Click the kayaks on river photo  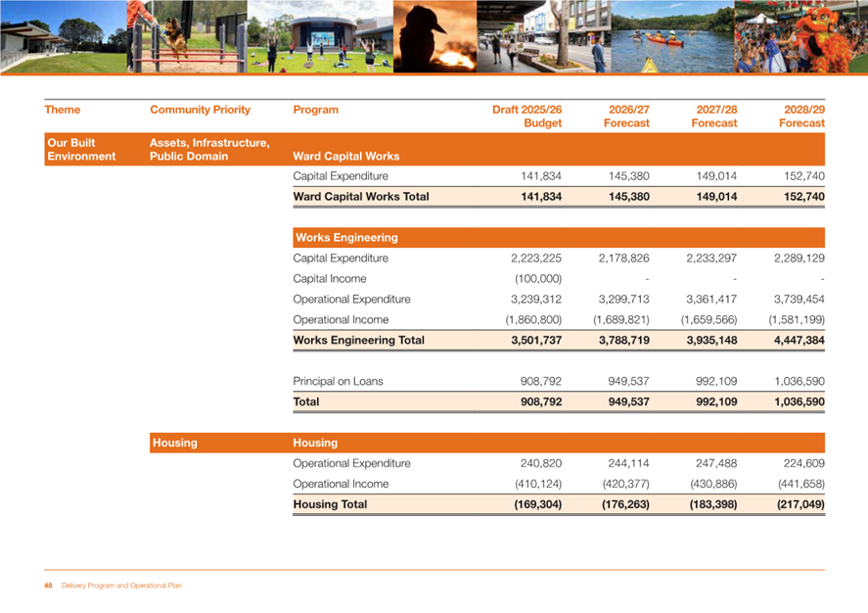pos(673,36)
